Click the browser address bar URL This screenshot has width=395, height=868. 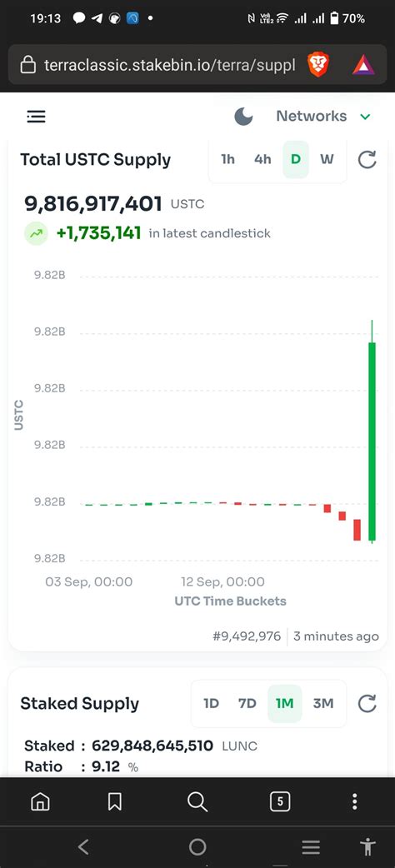click(x=169, y=66)
